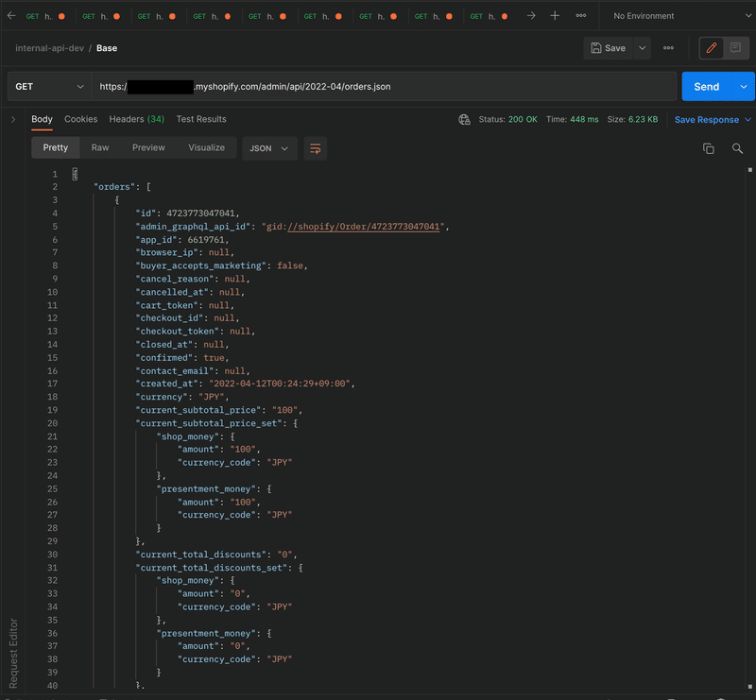Viewport: 756px width, 700px height.
Task: Select the Visualize view
Action: pos(206,148)
